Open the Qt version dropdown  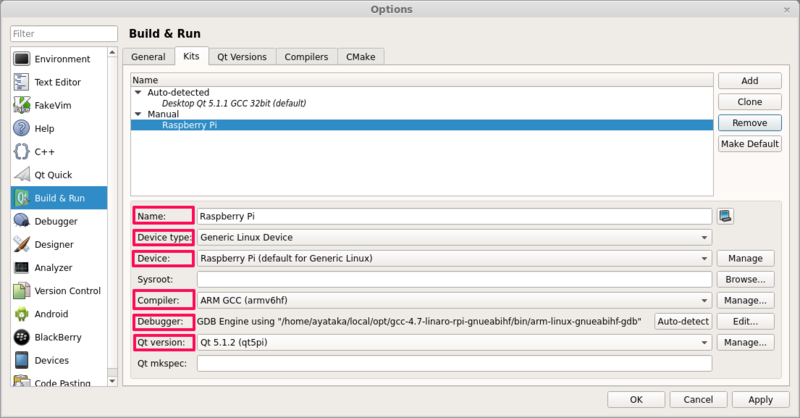(x=454, y=342)
